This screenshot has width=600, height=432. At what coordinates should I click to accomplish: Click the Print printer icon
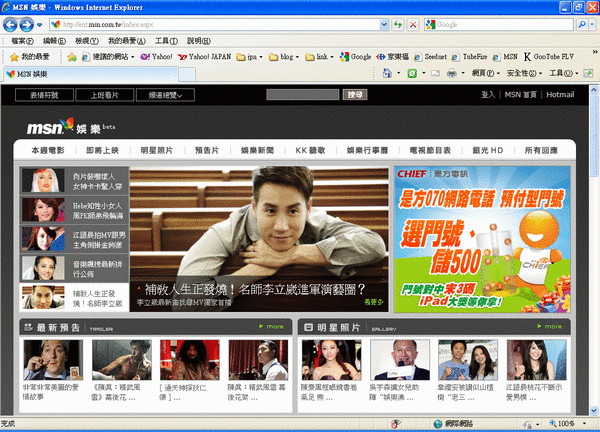click(452, 73)
